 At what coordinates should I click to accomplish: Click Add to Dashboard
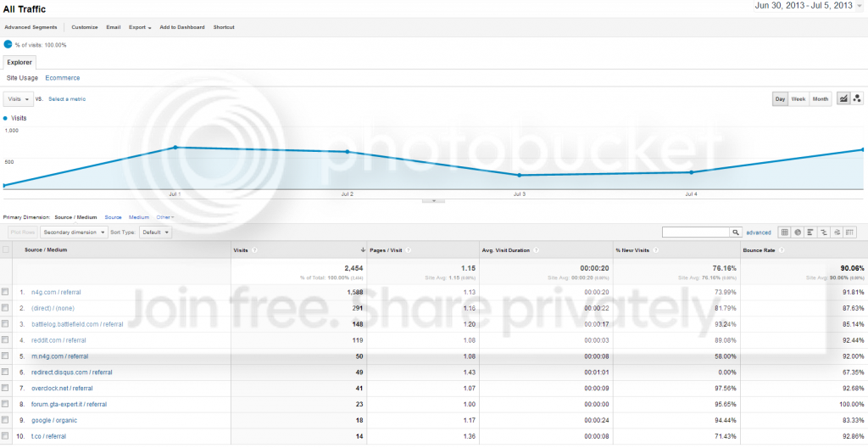[182, 27]
